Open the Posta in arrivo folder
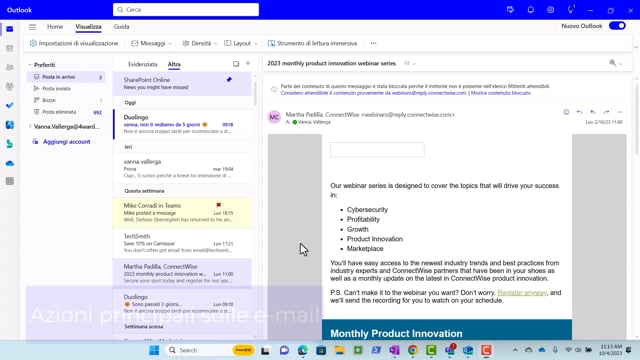The width and height of the screenshot is (640, 360). click(67, 77)
